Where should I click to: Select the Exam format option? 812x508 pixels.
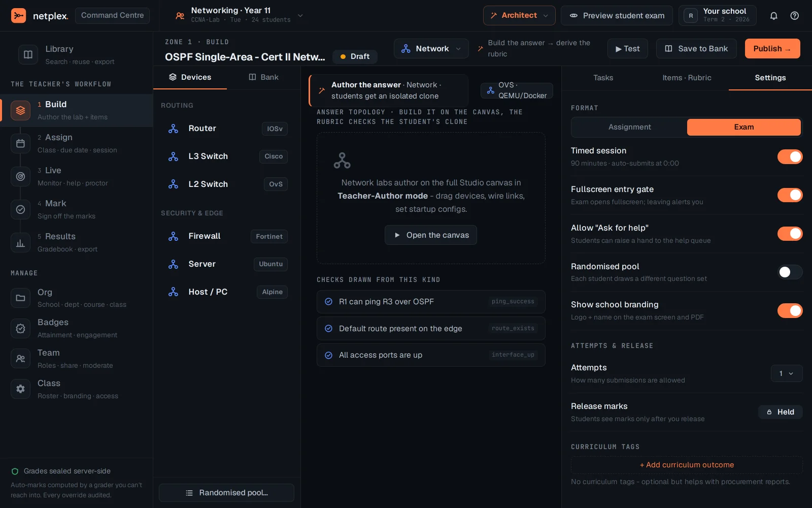[x=744, y=127]
